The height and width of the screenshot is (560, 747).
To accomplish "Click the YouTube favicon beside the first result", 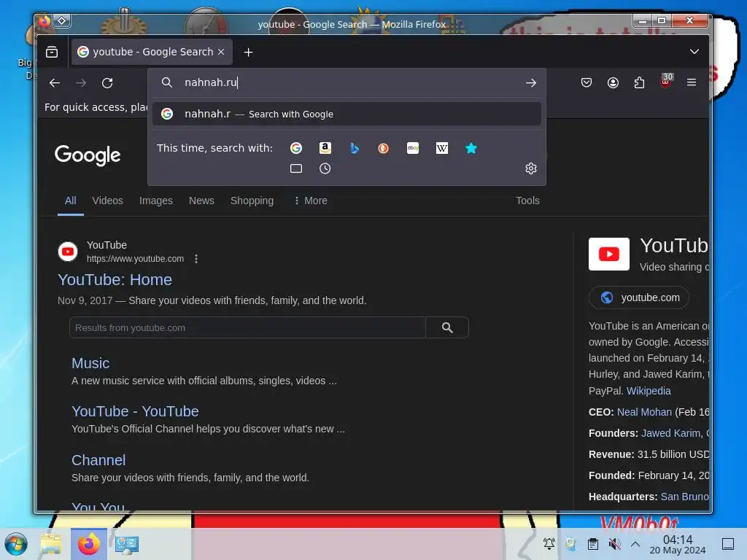I will pos(68,252).
